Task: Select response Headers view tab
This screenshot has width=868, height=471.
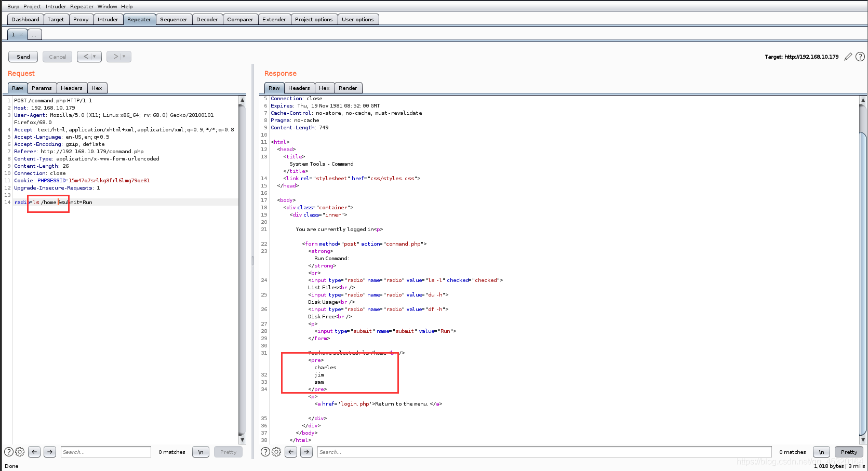Action: tap(299, 88)
